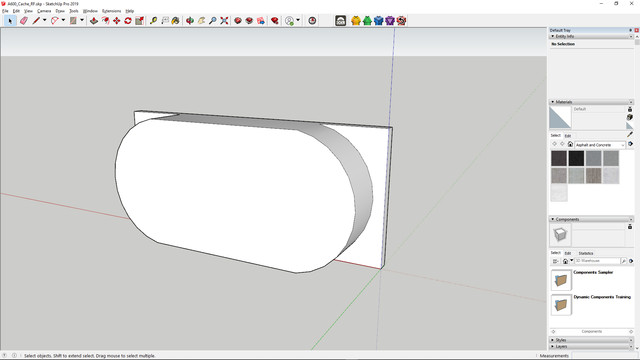Screen dimensions: 640x360
Task: Click the blue shirt extension icon
Action: (379, 20)
